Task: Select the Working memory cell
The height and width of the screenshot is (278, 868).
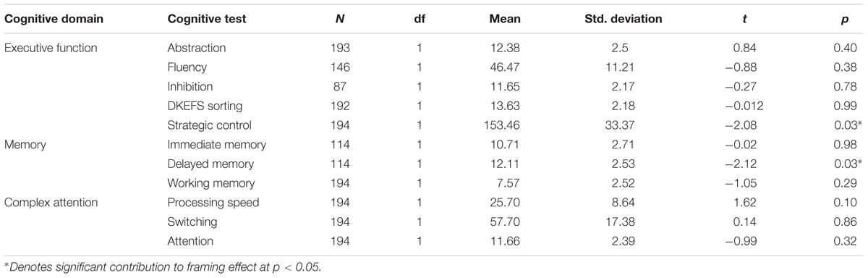Action: tap(208, 182)
